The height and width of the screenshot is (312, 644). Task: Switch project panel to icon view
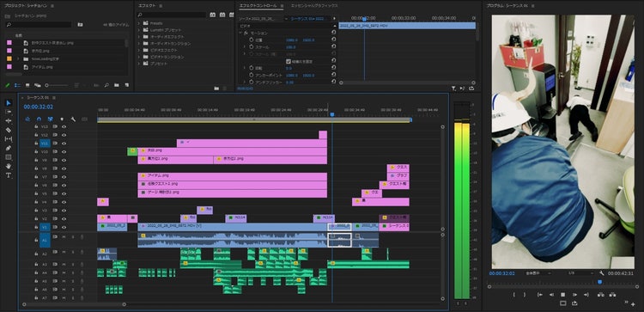pos(27,85)
